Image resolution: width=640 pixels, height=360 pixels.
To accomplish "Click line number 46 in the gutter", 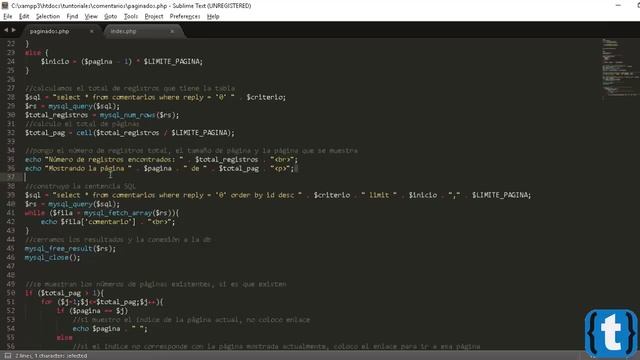I will (x=11, y=258).
